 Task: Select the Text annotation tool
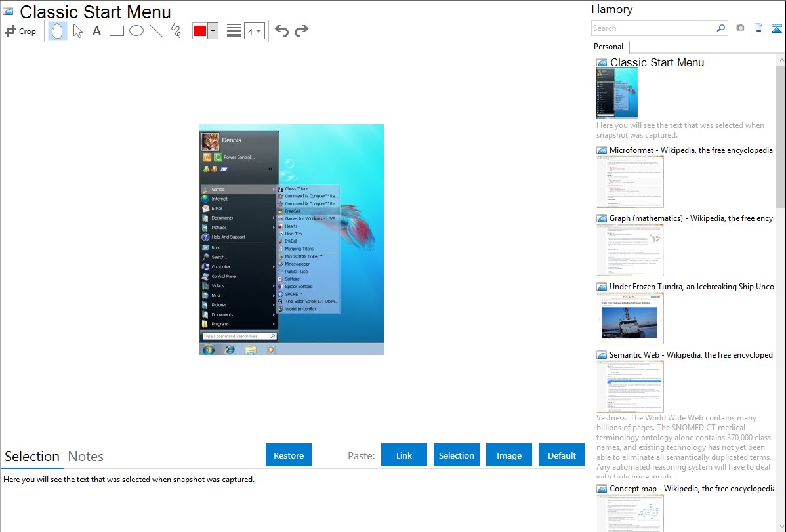pos(96,31)
